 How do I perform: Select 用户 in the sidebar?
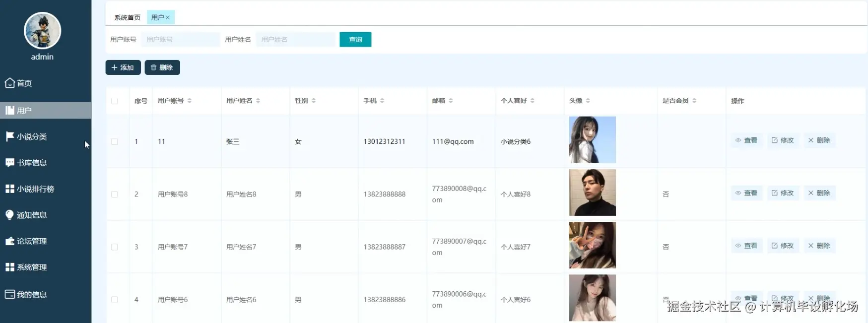pyautogui.click(x=46, y=110)
